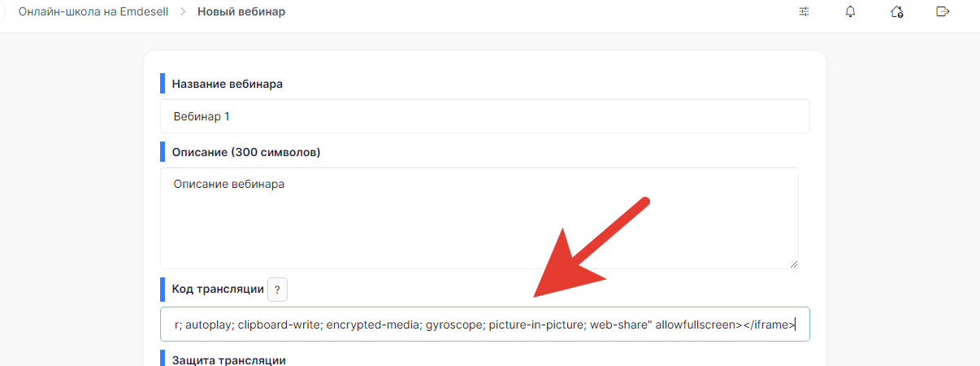Click the partial circle icon at top-left edge
Image resolution: width=980 pixels, height=366 pixels.
tap(2, 13)
